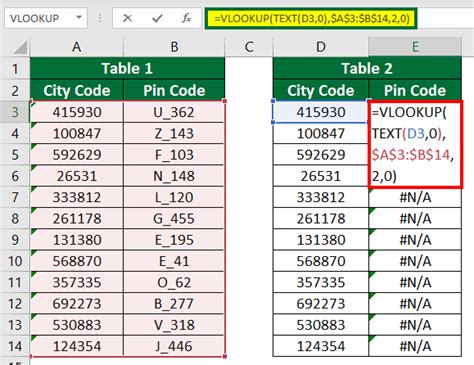
Task: Select row 10 header
Action: pos(15,261)
